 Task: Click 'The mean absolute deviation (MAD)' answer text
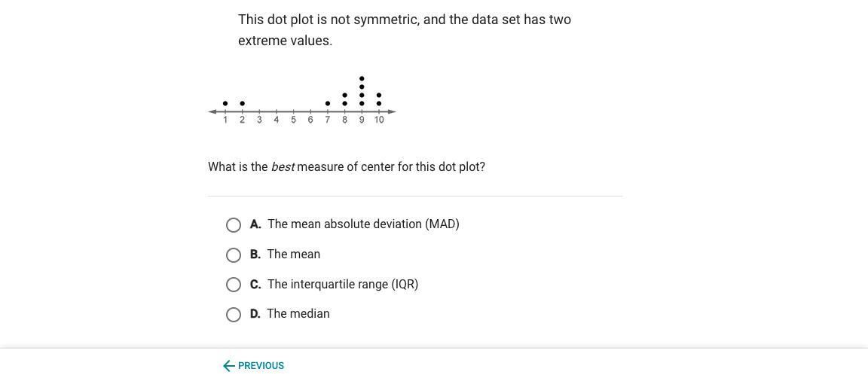pyautogui.click(x=363, y=224)
